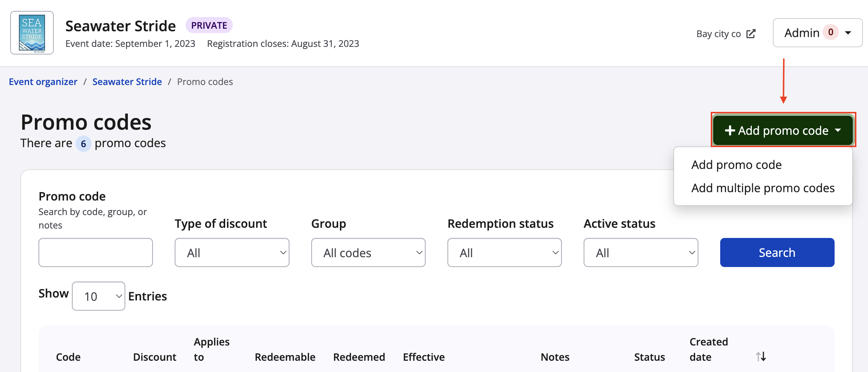Go to Event organizer breadcrumb link
Image resolution: width=868 pixels, height=372 pixels.
pos(43,82)
